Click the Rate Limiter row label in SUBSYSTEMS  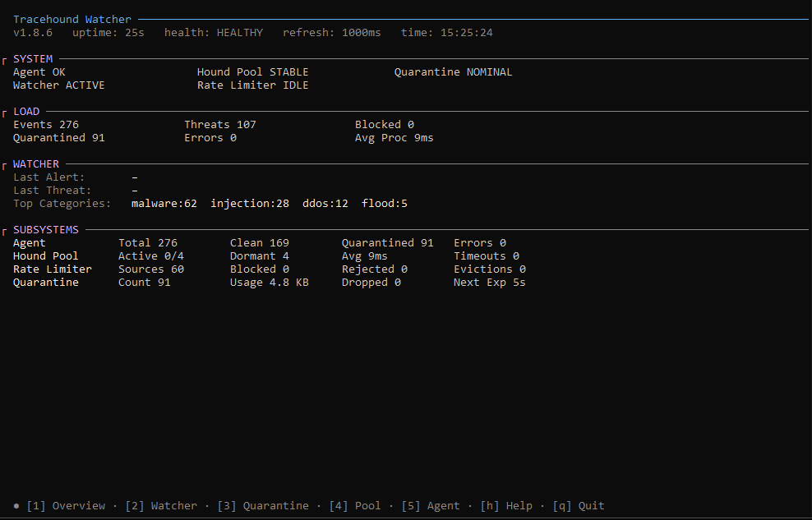click(53, 269)
